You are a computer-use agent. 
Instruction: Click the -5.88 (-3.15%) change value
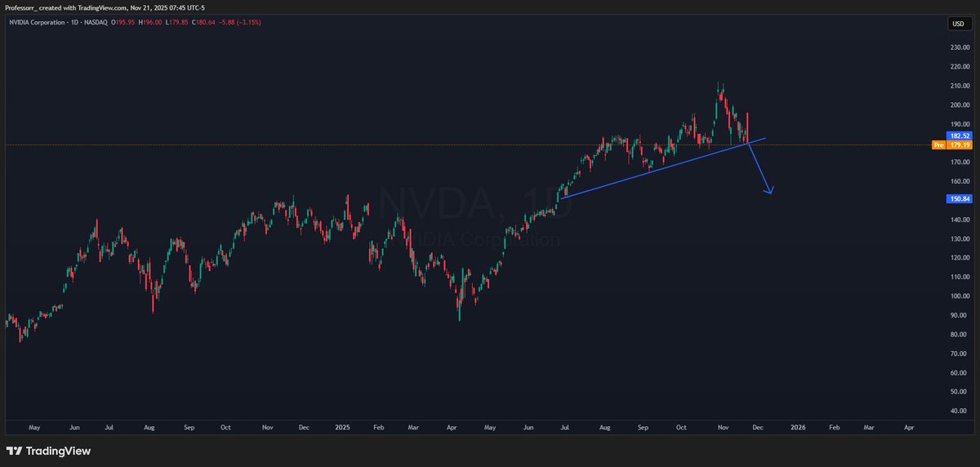(x=240, y=22)
